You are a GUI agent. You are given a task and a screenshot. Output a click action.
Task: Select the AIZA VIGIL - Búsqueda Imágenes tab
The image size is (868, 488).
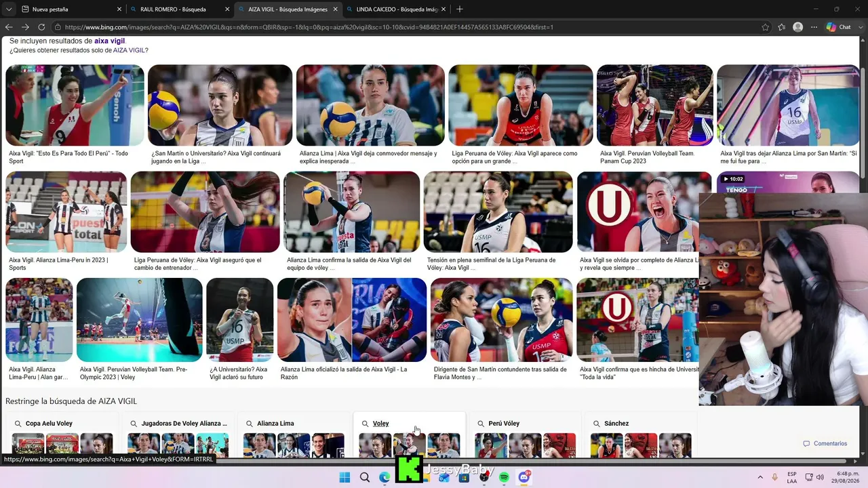287,9
